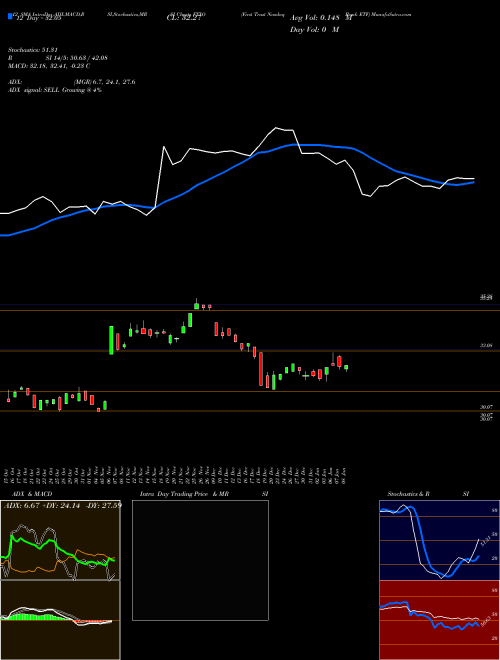
Task: Click the 'ADX: 6.67 +DY: 24.14' readout
Action: (x=42, y=506)
